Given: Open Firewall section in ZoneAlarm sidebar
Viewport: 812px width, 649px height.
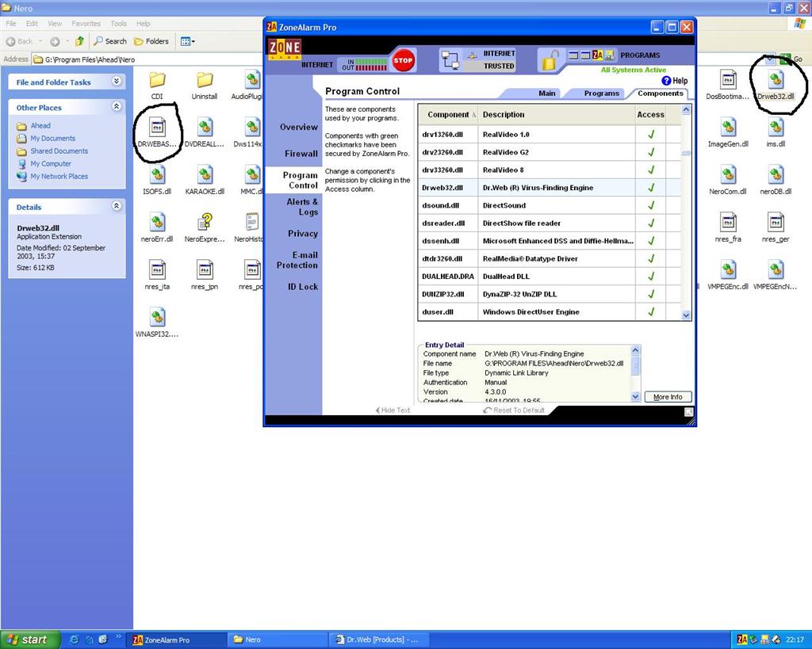Looking at the screenshot, I should (x=301, y=153).
